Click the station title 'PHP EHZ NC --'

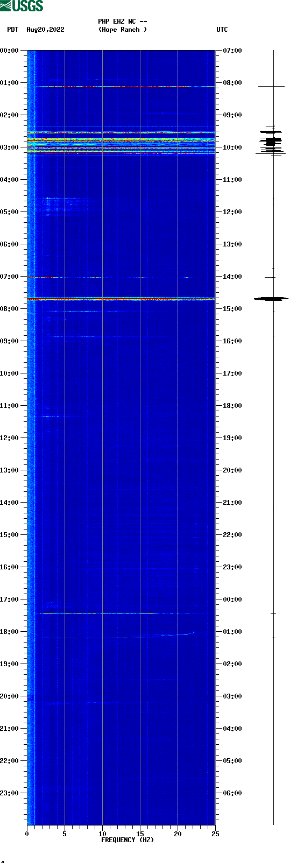pos(123,22)
